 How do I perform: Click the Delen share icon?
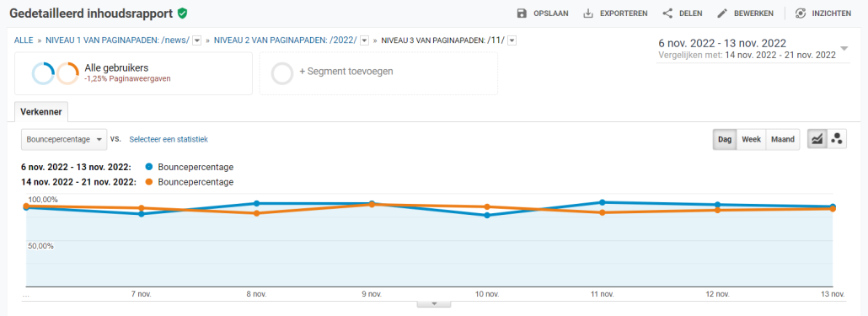point(667,13)
